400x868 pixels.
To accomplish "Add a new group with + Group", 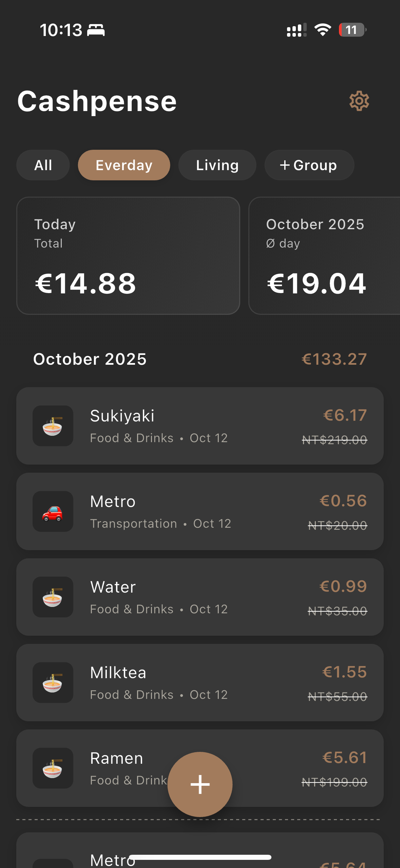I will point(309,165).
